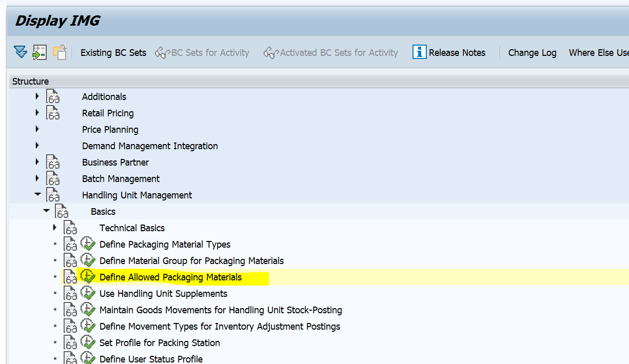Click the Position icon with the green arrow

[38, 52]
